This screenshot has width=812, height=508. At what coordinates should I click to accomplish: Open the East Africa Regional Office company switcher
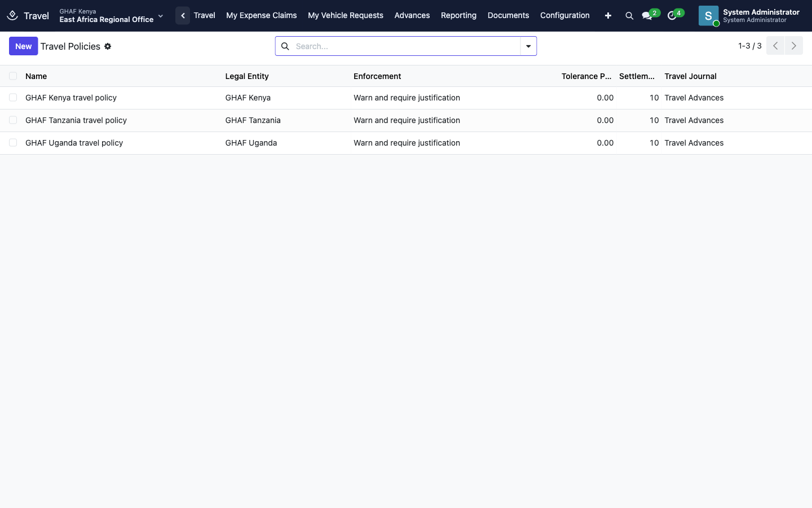[x=111, y=16]
